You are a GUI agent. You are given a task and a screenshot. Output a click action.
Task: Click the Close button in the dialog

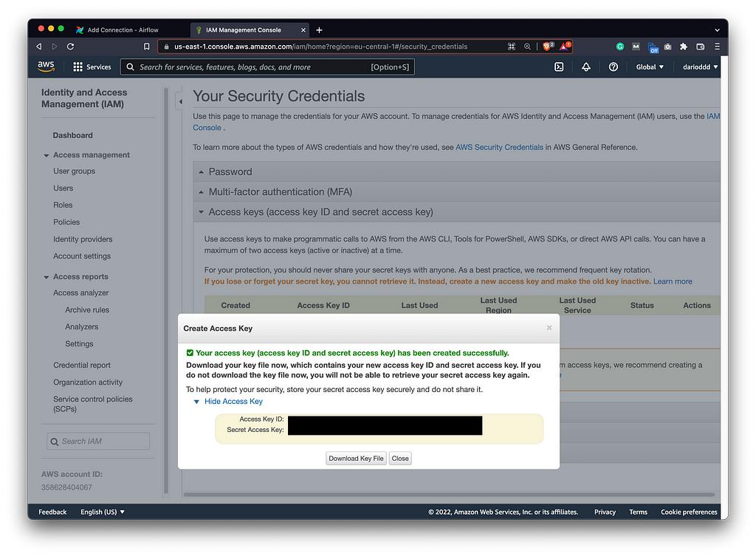(400, 458)
